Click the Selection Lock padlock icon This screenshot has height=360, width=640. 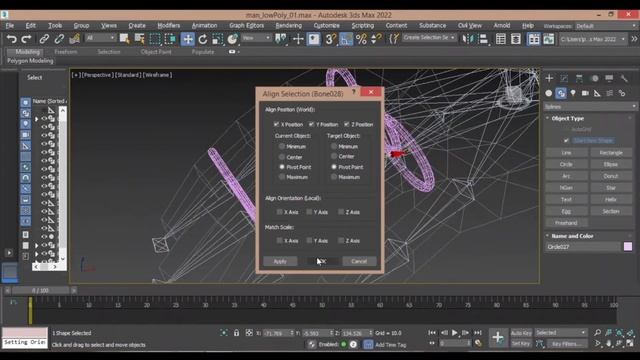[x=236, y=333]
